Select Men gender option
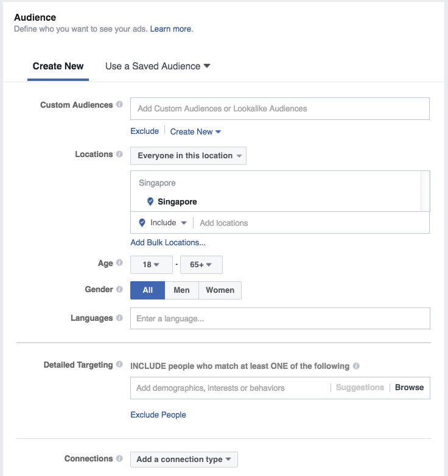The height and width of the screenshot is (476, 448). (x=181, y=290)
